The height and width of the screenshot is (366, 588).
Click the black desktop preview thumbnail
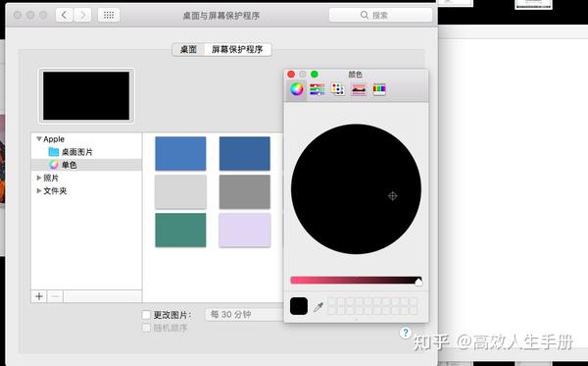click(x=86, y=96)
